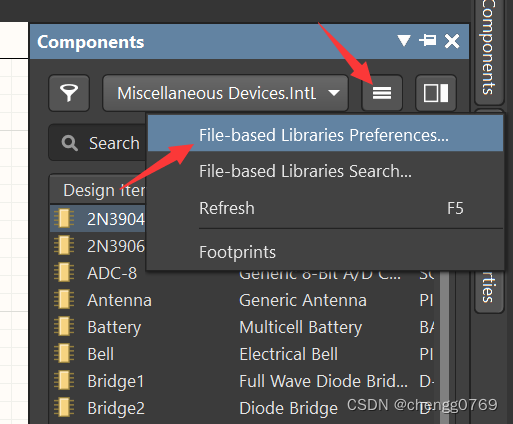
Task: Open the Components panel options triangle
Action: coord(404,41)
